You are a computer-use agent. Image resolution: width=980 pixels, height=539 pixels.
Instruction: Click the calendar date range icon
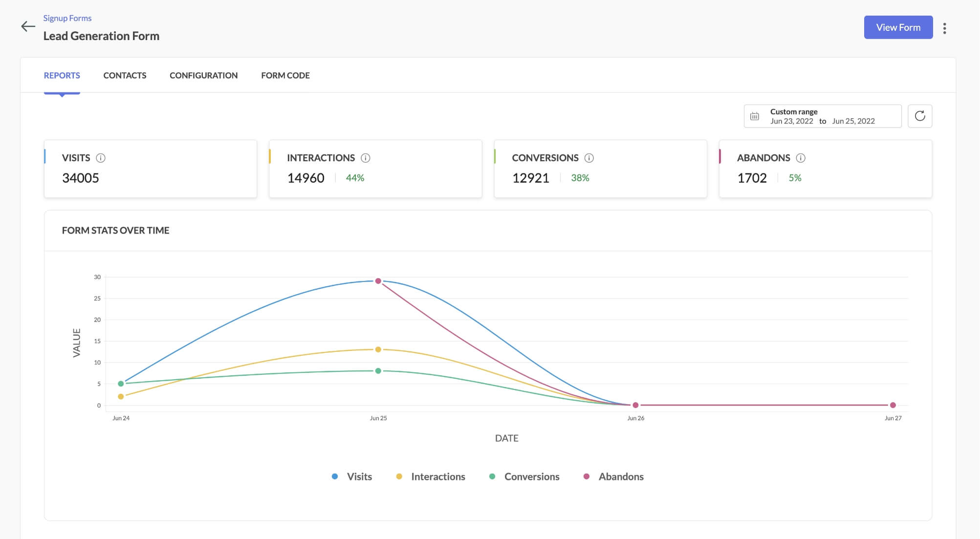point(755,116)
